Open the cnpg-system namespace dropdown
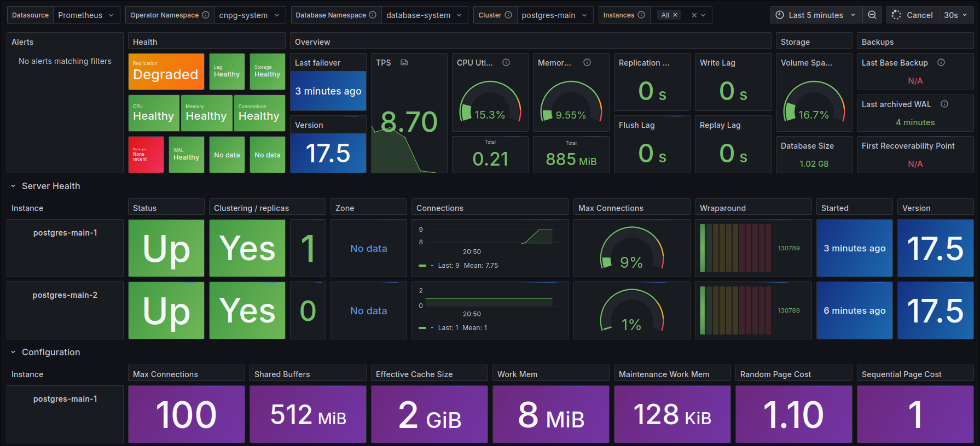Screen dimensions: 980x446 (x=249, y=15)
